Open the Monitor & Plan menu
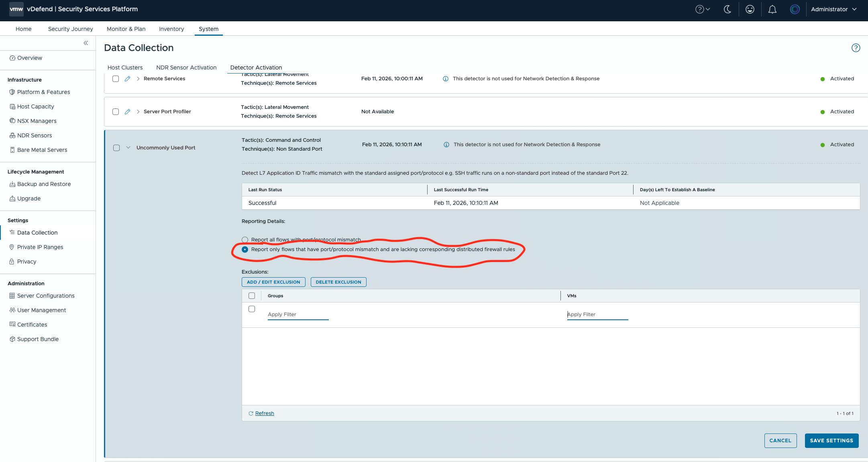The image size is (868, 462). [x=126, y=29]
